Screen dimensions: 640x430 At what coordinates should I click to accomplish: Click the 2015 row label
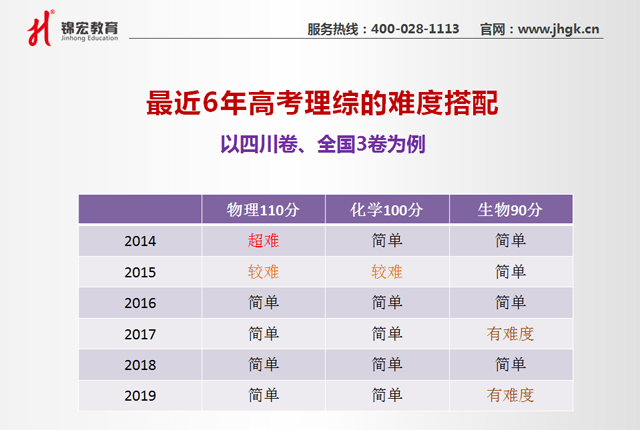141,272
